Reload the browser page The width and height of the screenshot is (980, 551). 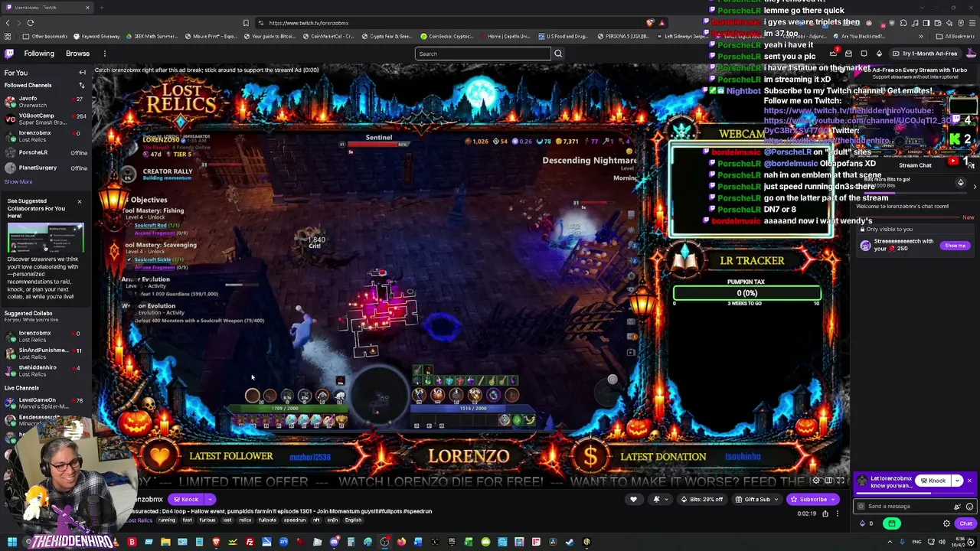coord(30,23)
